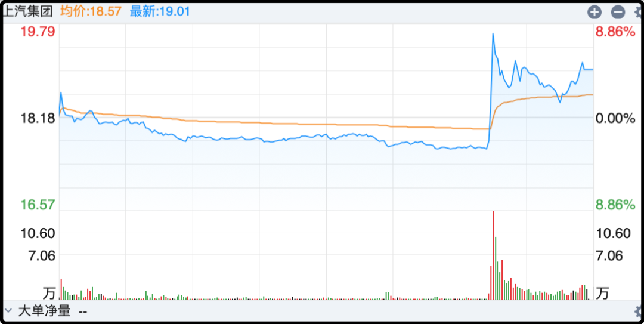644x324 pixels.
Task: Open the 大单净量 panel settings gear
Action: click(639, 311)
